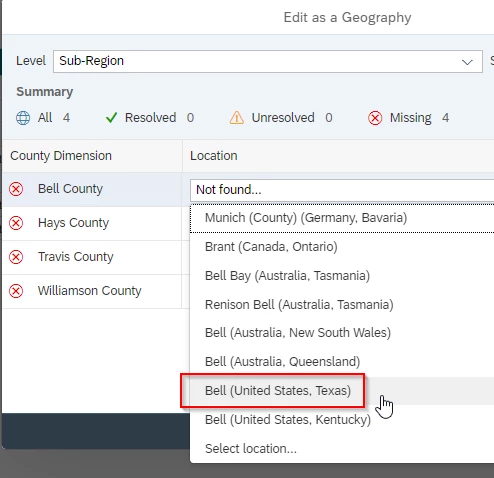Click the error icon beside Travis County
Viewport: 494px width, 478px height.
pos(16,257)
